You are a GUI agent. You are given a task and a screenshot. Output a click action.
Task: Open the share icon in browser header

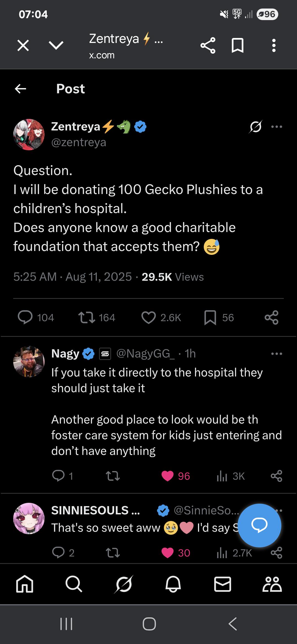(208, 45)
